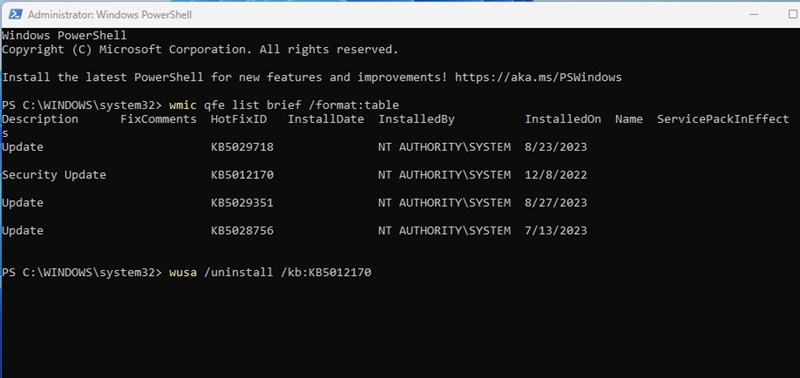This screenshot has height=378, width=800.
Task: Click hotfix ID KB5029718
Action: (242, 147)
